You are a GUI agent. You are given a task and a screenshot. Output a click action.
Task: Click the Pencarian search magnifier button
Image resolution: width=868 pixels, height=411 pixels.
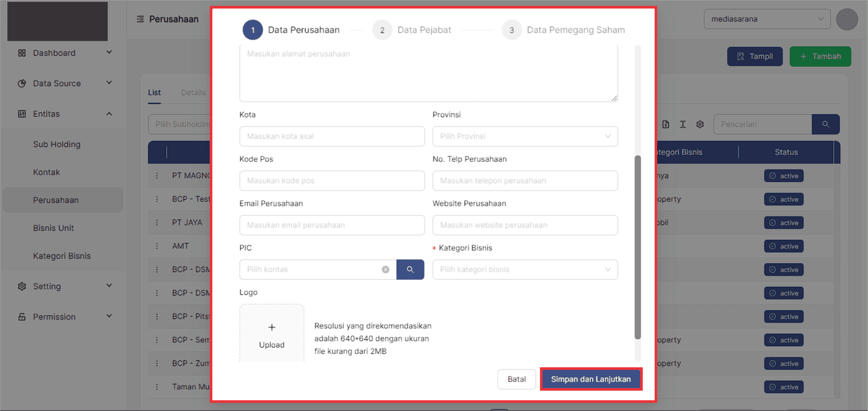point(825,124)
